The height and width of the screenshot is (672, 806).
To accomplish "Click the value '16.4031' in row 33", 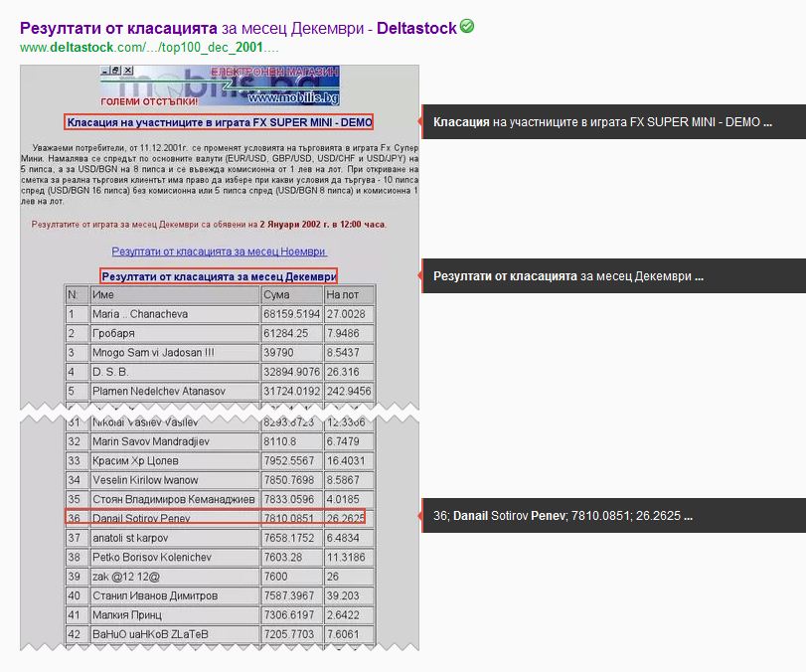I will [x=346, y=460].
